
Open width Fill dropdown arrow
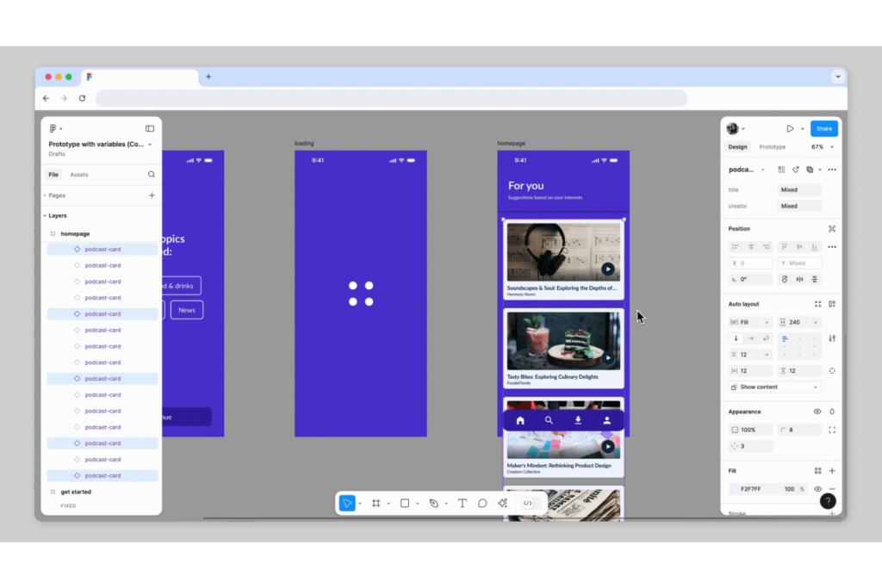pyautogui.click(x=766, y=323)
